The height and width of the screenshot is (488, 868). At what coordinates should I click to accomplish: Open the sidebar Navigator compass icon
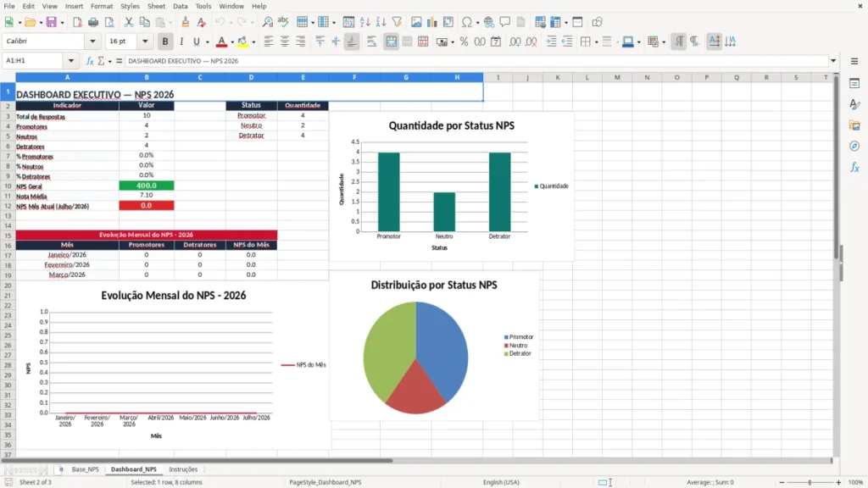(x=854, y=146)
